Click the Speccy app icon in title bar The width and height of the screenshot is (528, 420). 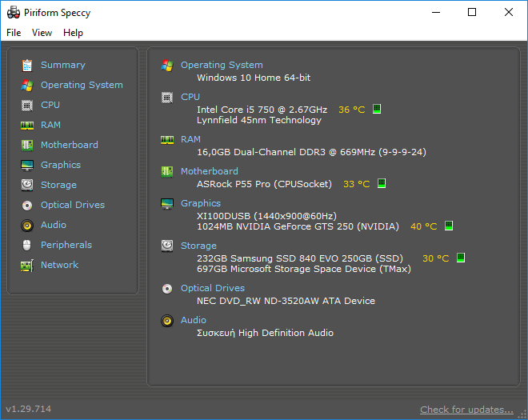(14, 13)
